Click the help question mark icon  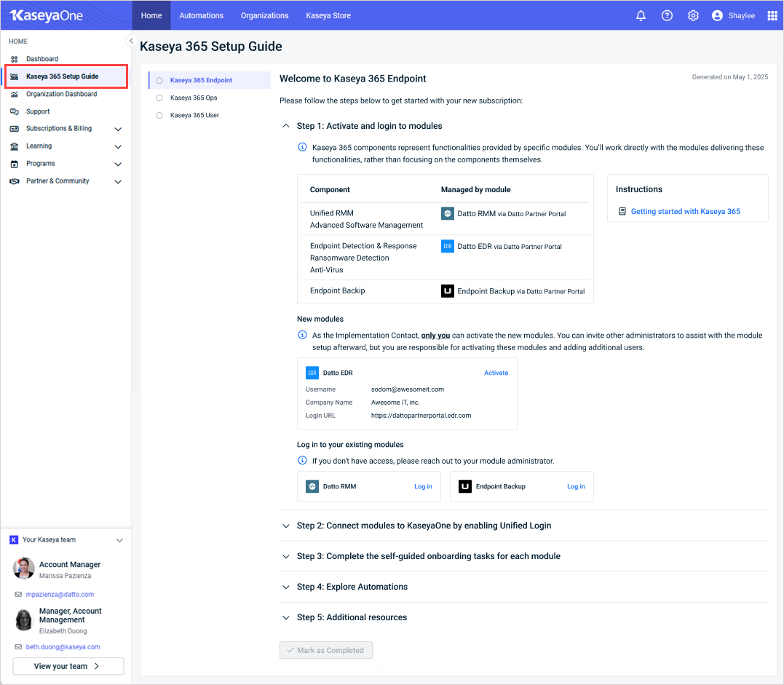click(667, 15)
